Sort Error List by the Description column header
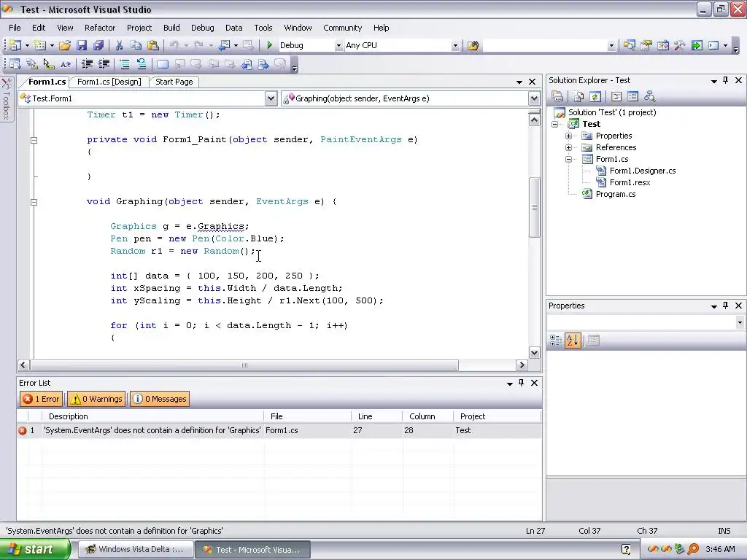This screenshot has height=560, width=747. click(152, 416)
